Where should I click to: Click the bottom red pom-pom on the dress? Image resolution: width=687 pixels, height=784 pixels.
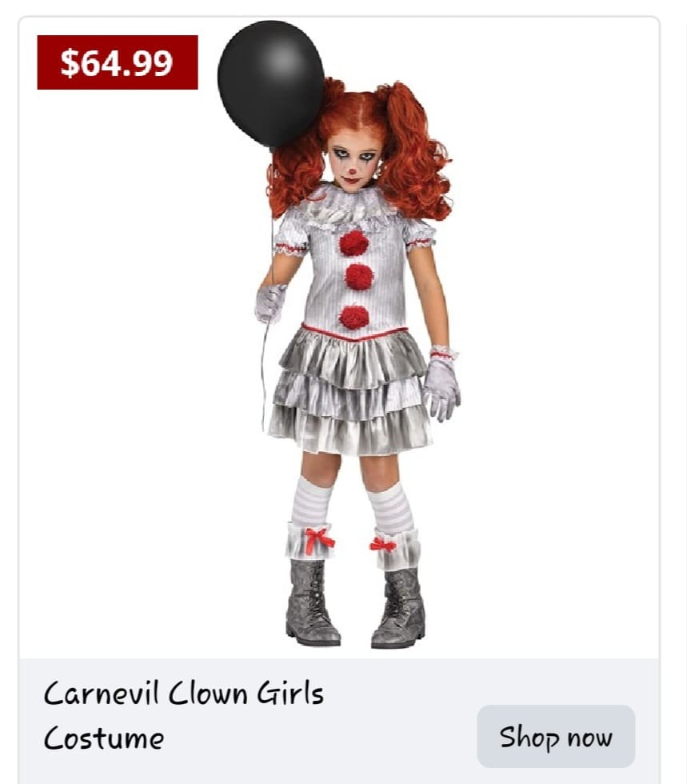(x=354, y=317)
